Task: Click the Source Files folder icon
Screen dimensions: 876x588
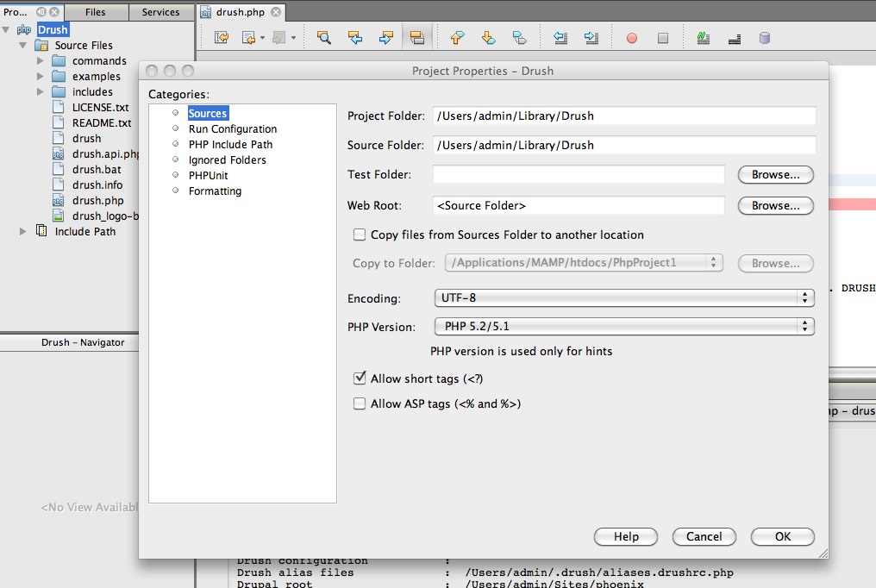Action: point(41,45)
